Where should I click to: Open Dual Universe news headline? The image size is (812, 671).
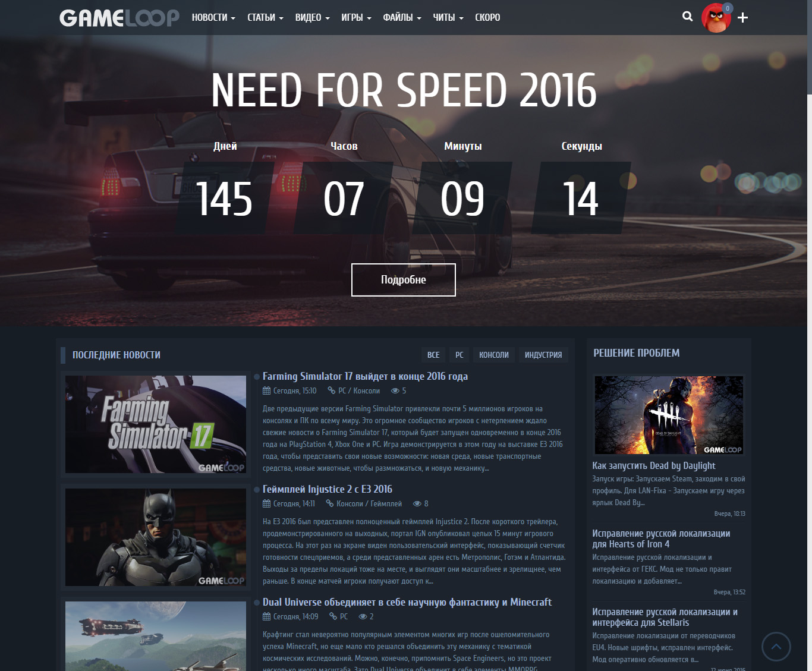pyautogui.click(x=407, y=602)
